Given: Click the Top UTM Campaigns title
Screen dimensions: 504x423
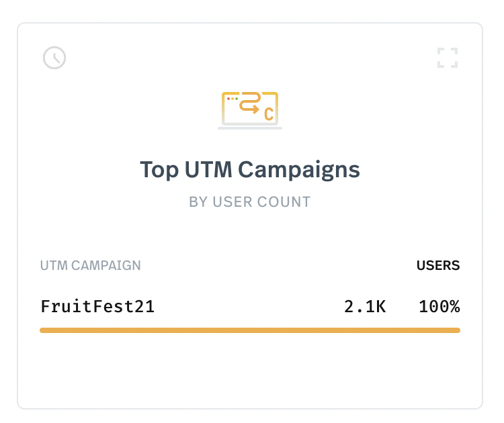Looking at the screenshot, I should tap(250, 170).
